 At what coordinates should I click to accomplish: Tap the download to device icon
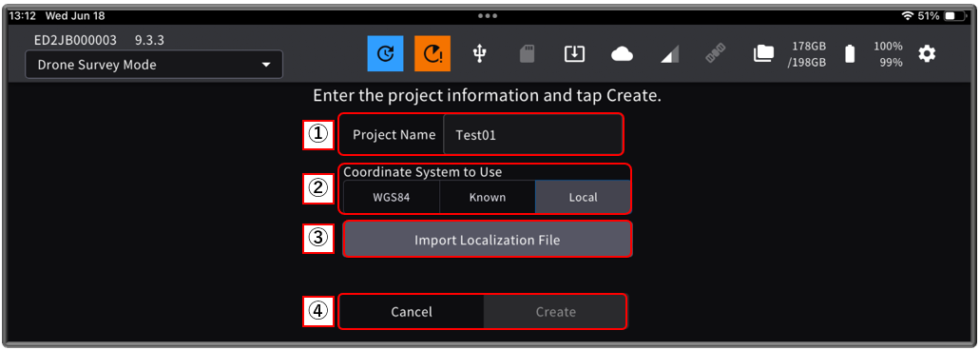574,54
